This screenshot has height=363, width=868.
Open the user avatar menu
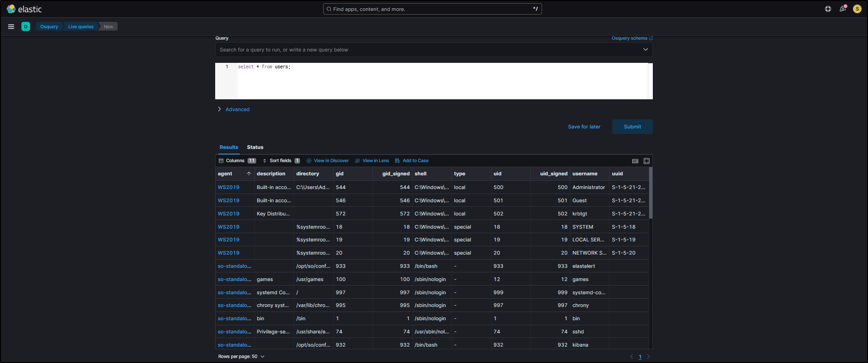857,9
